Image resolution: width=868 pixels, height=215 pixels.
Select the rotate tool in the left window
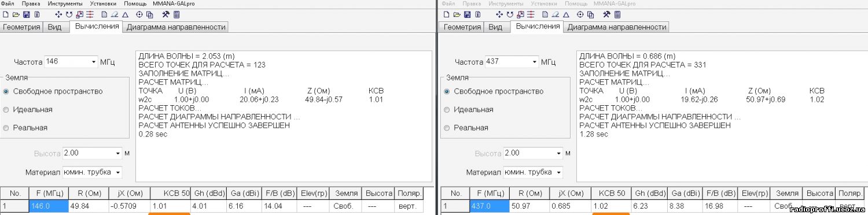click(69, 14)
